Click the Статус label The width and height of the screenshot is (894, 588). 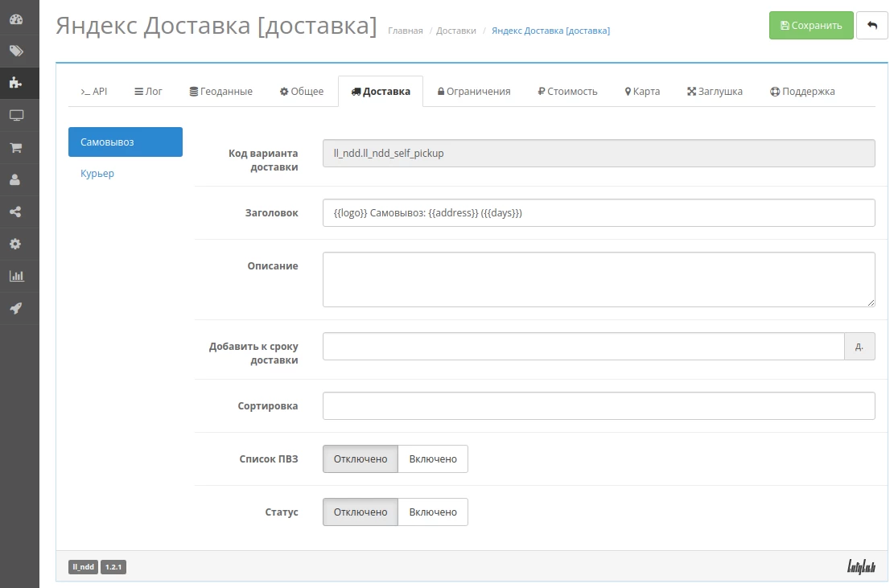coord(282,512)
